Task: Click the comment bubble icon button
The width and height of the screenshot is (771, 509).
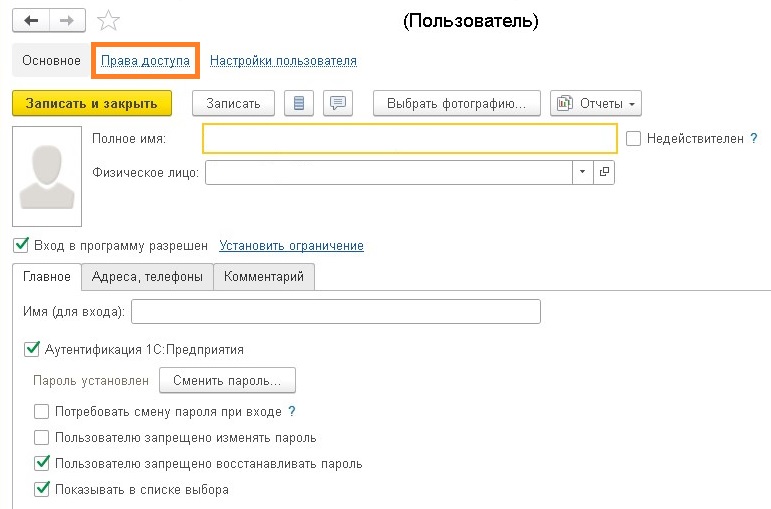Action: coord(340,103)
